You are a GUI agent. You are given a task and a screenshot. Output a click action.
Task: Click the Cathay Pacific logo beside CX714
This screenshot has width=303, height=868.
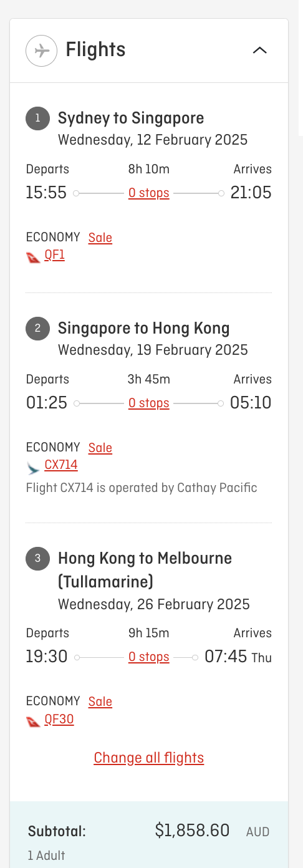pos(34,467)
